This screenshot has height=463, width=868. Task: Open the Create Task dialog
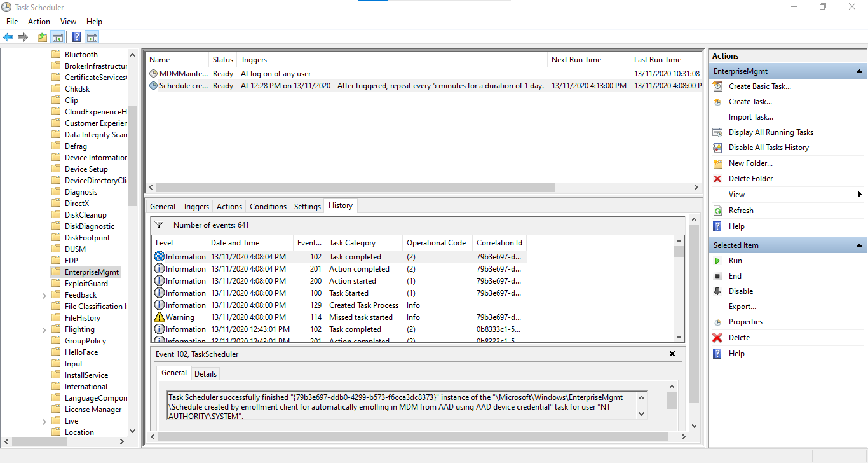(750, 101)
